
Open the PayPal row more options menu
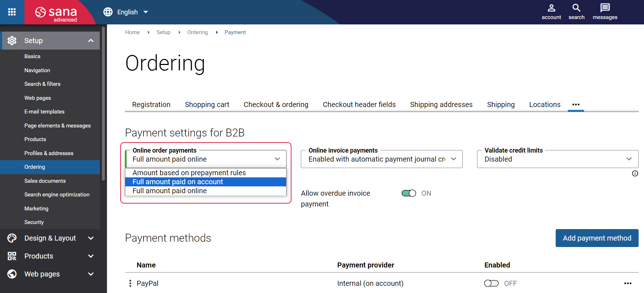click(x=628, y=283)
